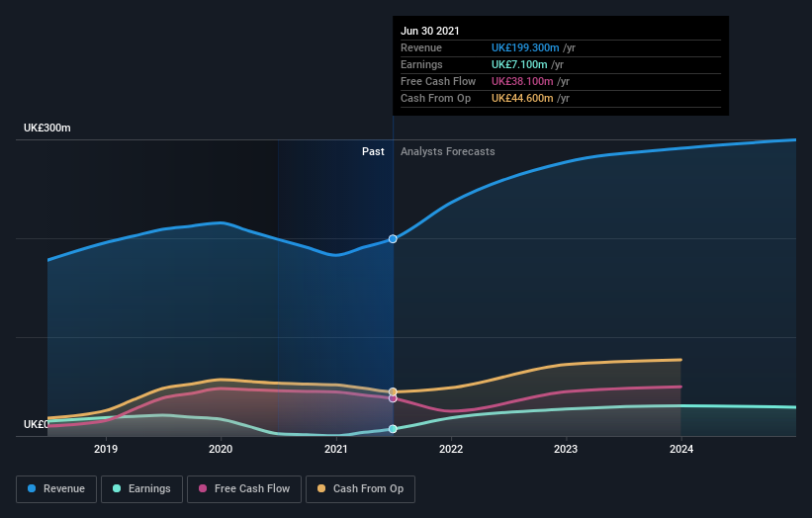
Task: Click the UK£44.600m cash from op value
Action: coord(522,98)
